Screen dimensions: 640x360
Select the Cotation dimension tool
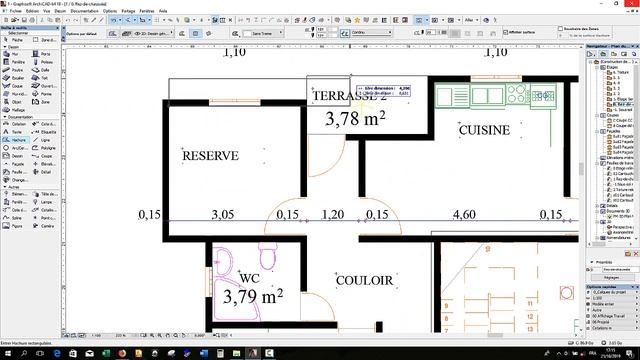pos(15,124)
